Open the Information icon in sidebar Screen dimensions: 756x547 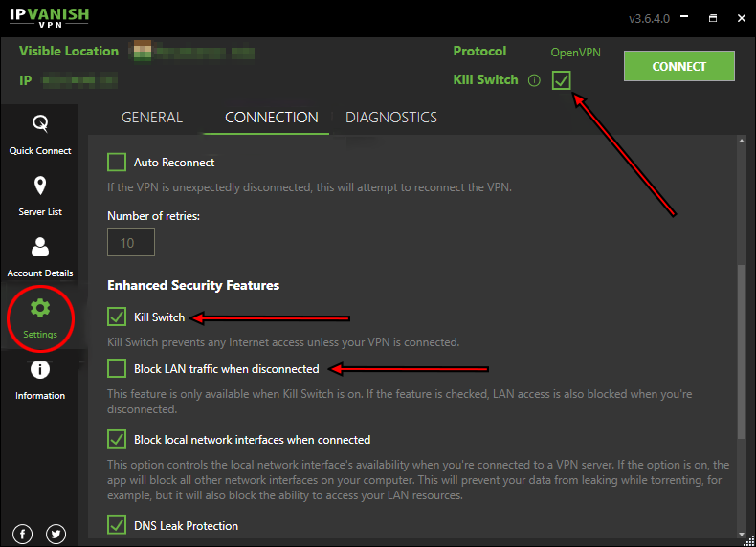tap(40, 369)
